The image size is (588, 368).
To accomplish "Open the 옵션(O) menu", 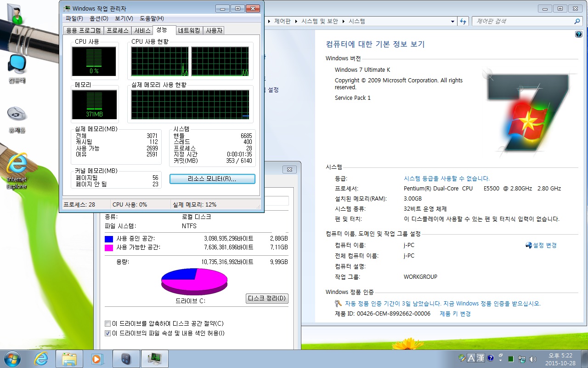I will (99, 18).
